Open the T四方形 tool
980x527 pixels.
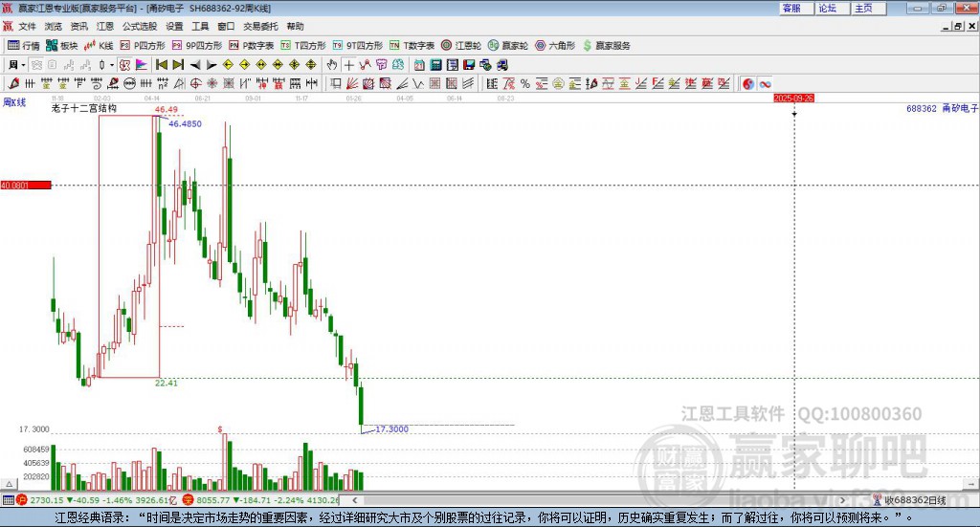point(303,46)
